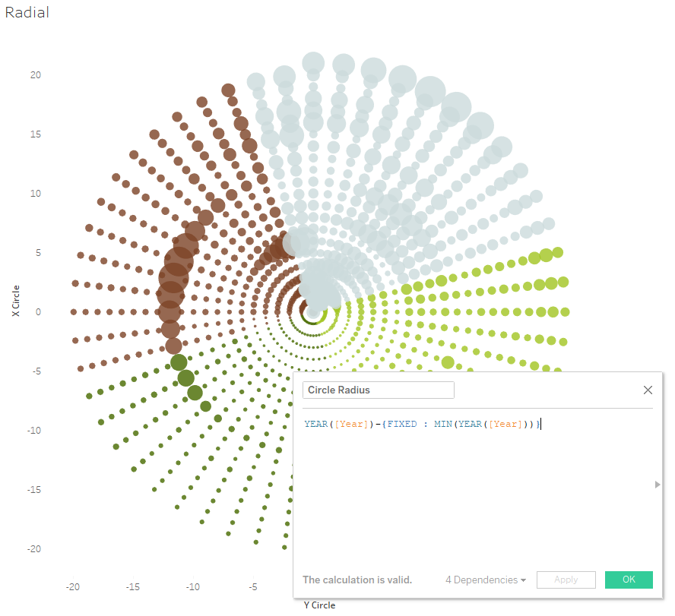Click the caret icon beside 4 Dependencies

(523, 580)
